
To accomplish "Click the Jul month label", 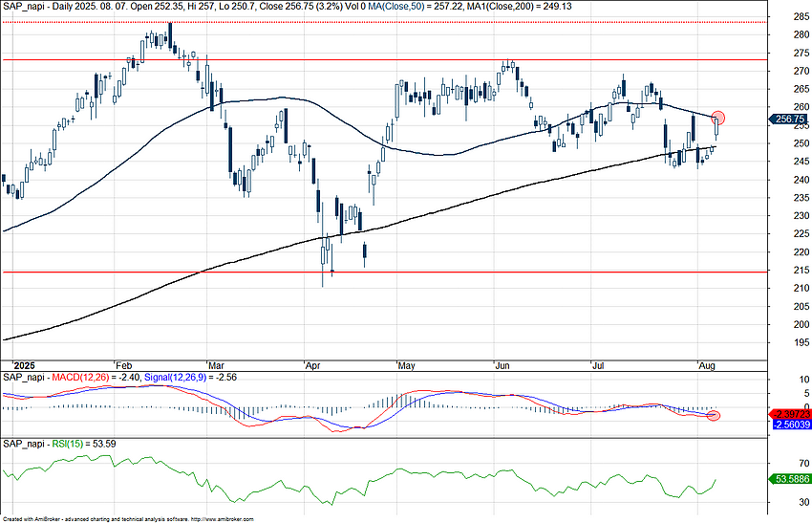I will (598, 366).
